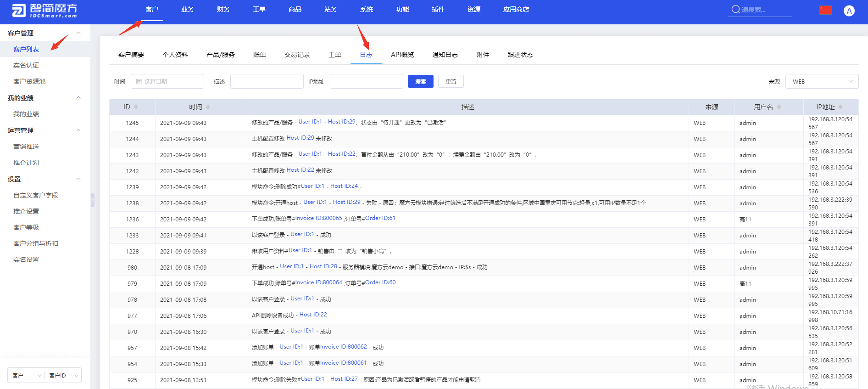Open Order ID:61 link in log 1236

coord(380,218)
